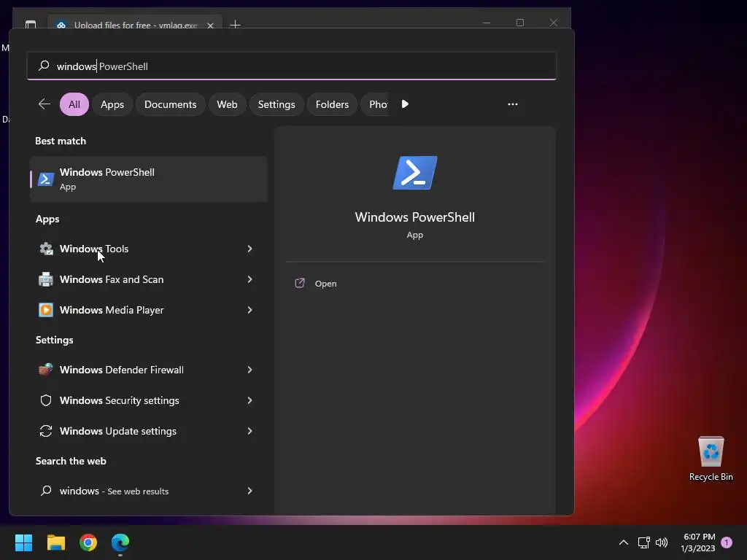Click the Windows Update refresh icon
Viewport: 747px width, 560px height.
coord(46,431)
